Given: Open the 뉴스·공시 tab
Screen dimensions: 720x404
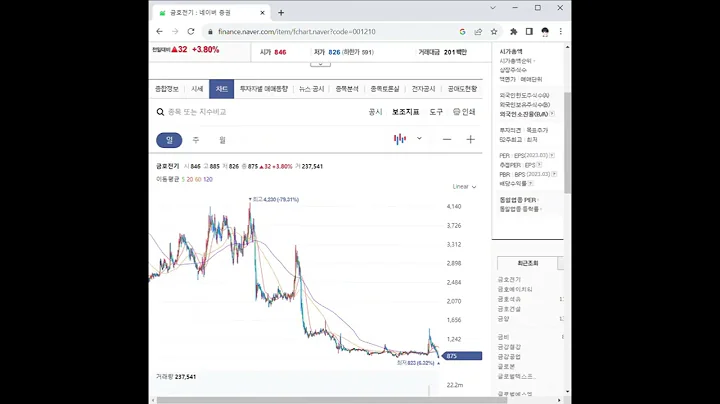Looking at the screenshot, I should (311, 89).
